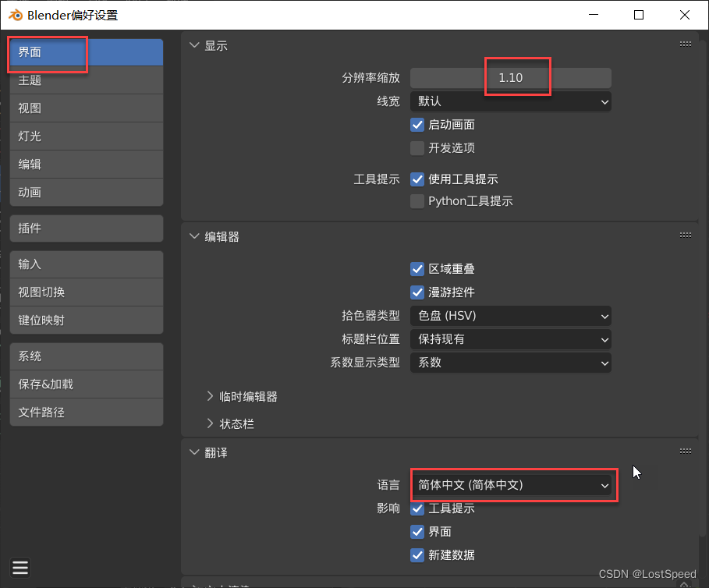This screenshot has width=709, height=588.
Task: Close the Blender preferences window
Action: point(685,15)
